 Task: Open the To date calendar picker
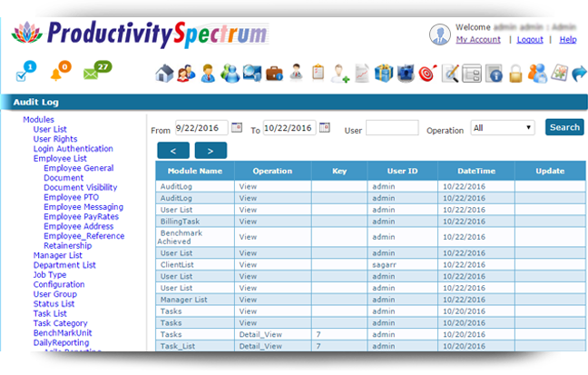(325, 128)
